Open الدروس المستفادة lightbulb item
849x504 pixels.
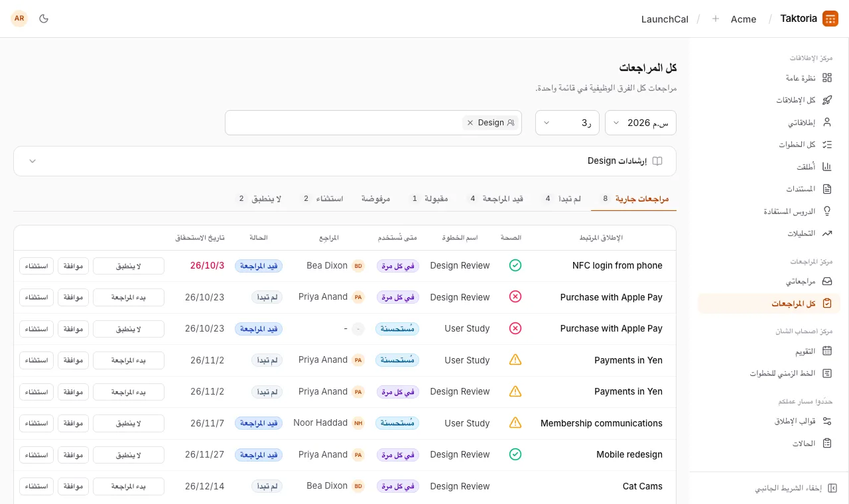click(x=769, y=212)
